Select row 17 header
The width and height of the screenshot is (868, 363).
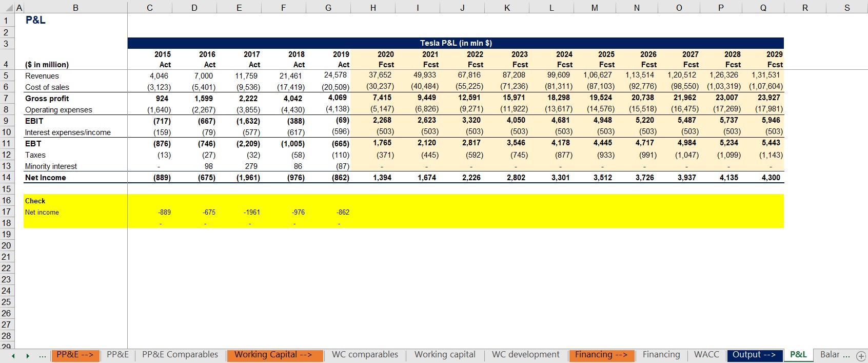pos(7,212)
